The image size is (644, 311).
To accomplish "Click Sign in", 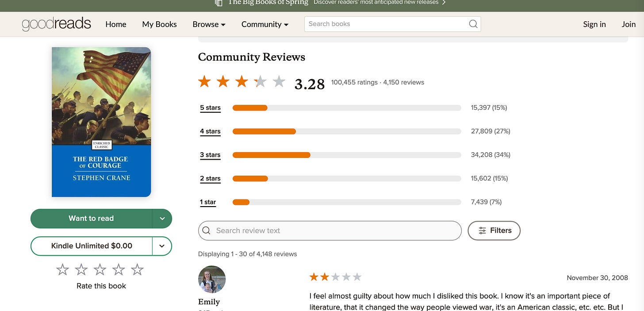I will (594, 24).
